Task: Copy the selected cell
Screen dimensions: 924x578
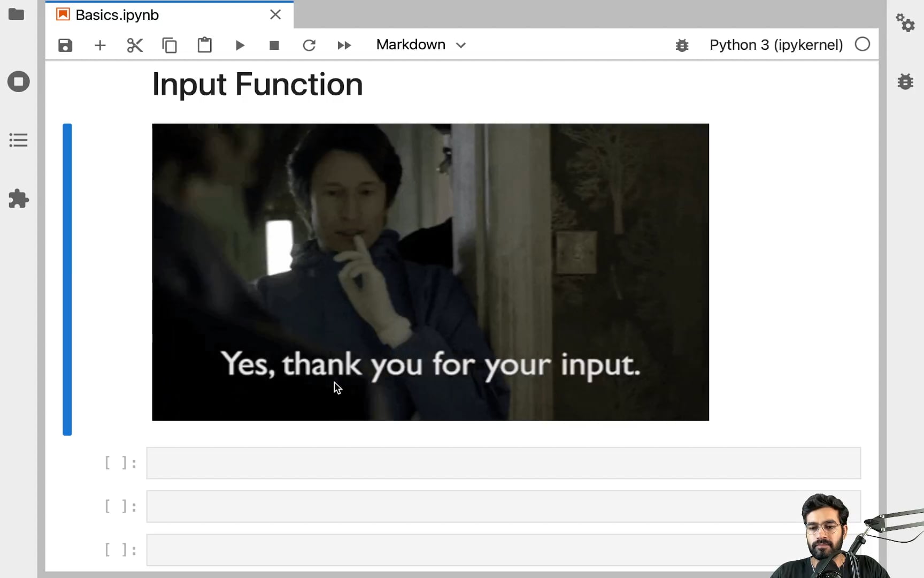Action: tap(170, 45)
